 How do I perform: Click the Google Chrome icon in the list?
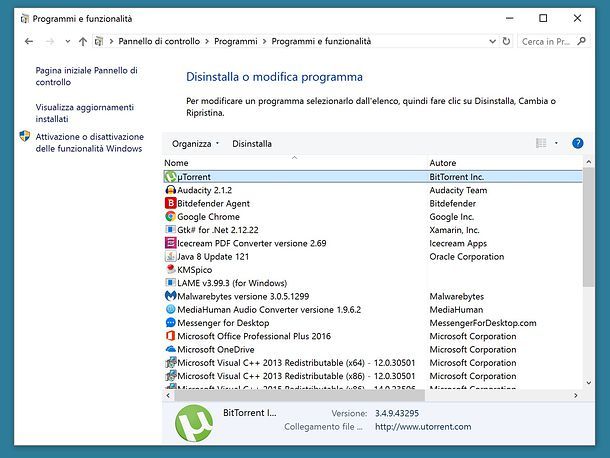[170, 216]
